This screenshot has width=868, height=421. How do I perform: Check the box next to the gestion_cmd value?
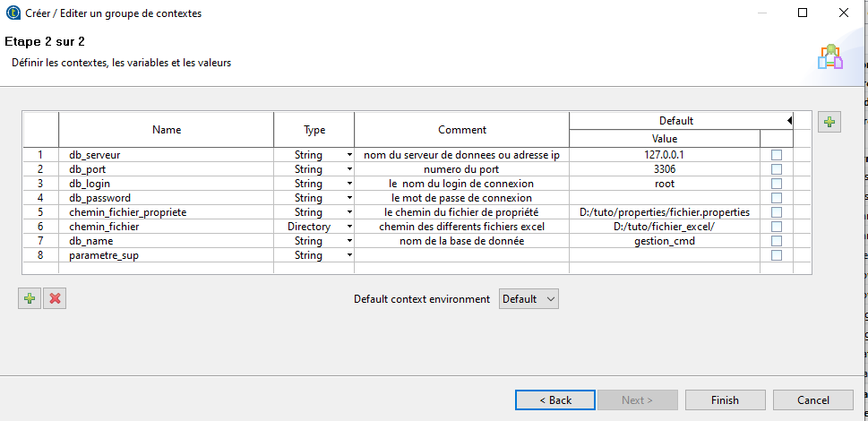coord(777,241)
